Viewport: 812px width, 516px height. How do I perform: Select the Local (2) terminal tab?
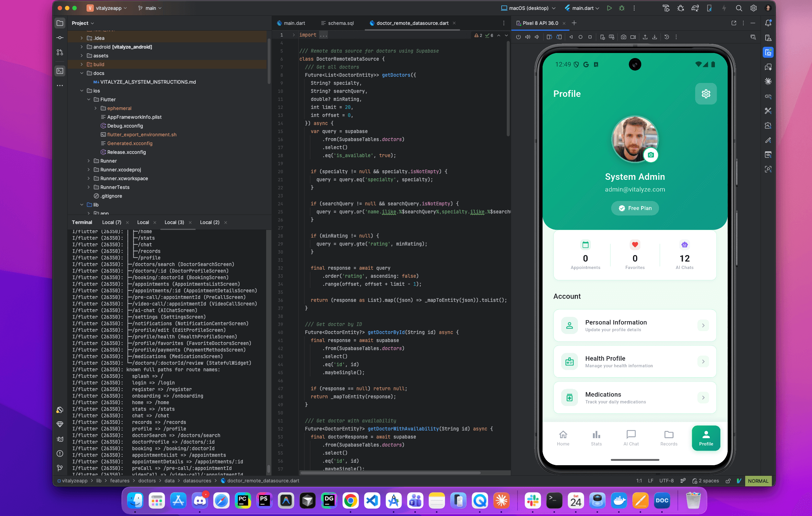(x=209, y=222)
